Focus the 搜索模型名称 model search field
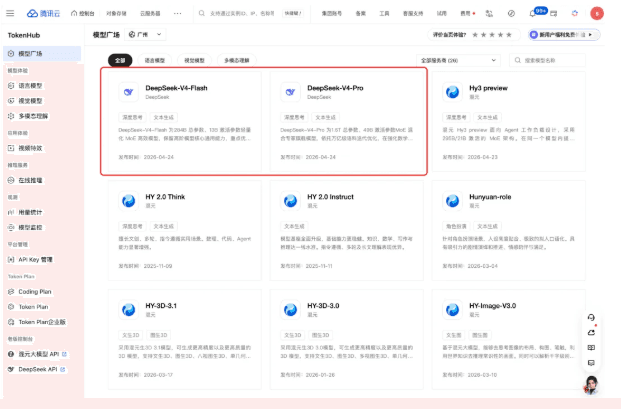 [x=547, y=60]
